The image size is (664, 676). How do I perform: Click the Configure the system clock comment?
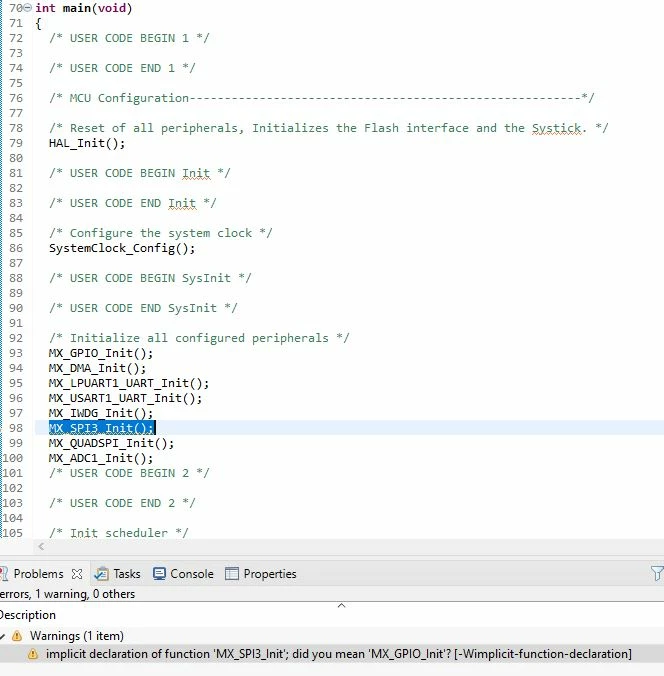(x=160, y=233)
